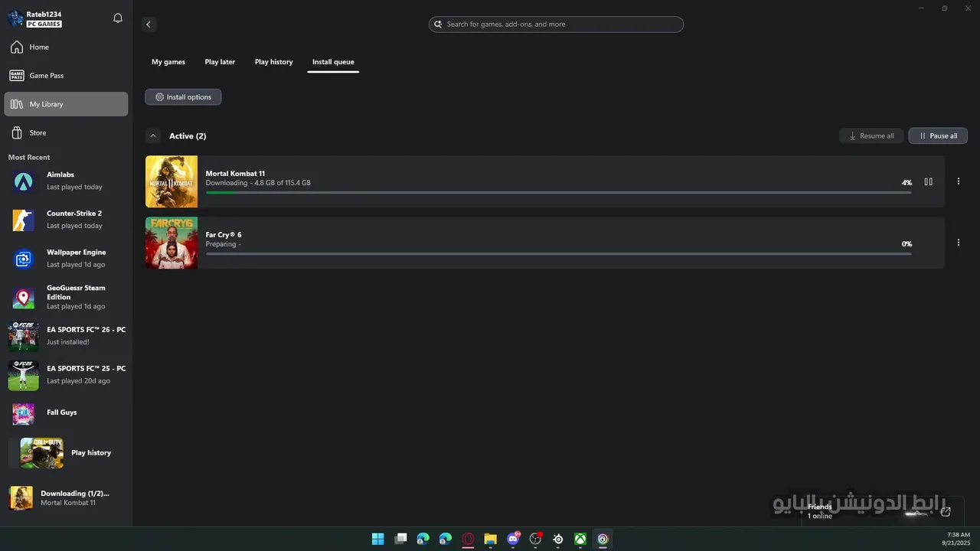Screen dimensions: 980x551
Task: Open the Mortal Kombat 11 cover thumbnail
Action: (171, 181)
